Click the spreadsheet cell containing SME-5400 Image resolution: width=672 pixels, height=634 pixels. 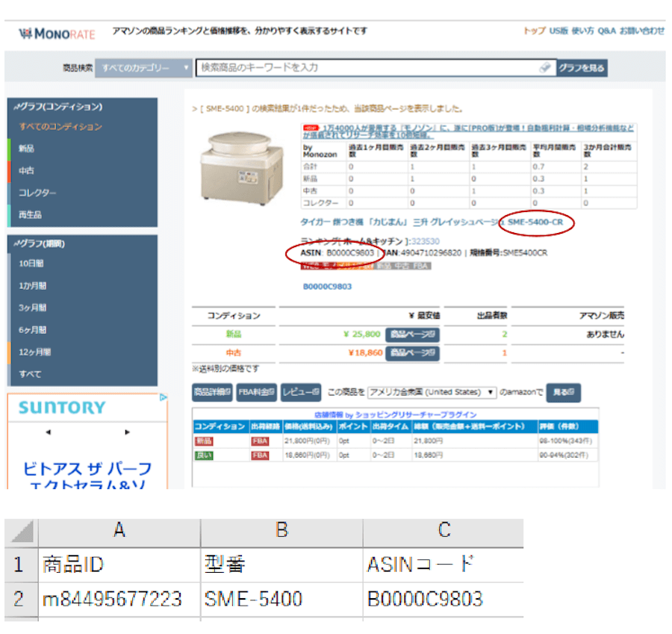[281, 600]
